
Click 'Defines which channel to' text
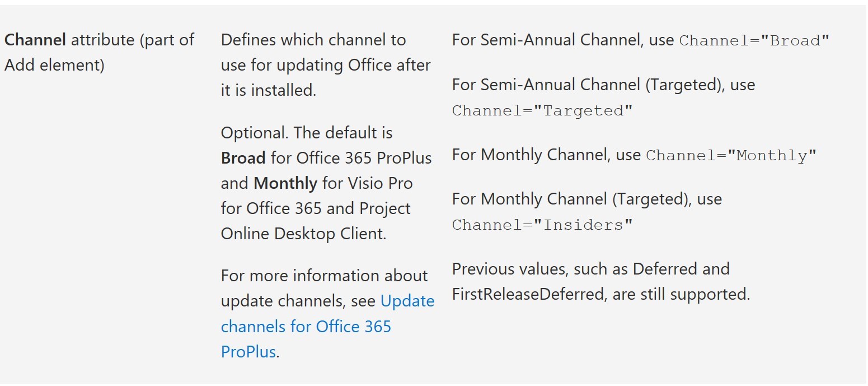pos(313,40)
